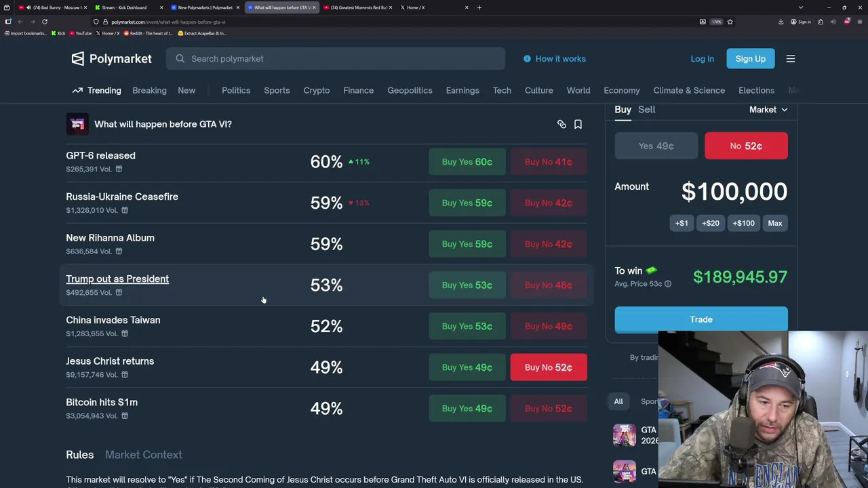Open the Geopolitics category
The height and width of the screenshot is (488, 868).
point(410,90)
